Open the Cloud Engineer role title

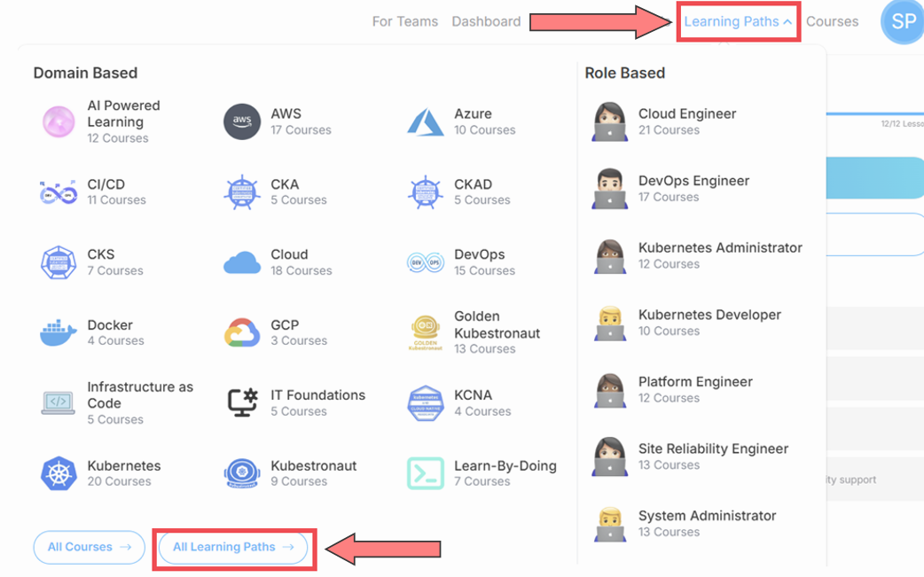(687, 113)
